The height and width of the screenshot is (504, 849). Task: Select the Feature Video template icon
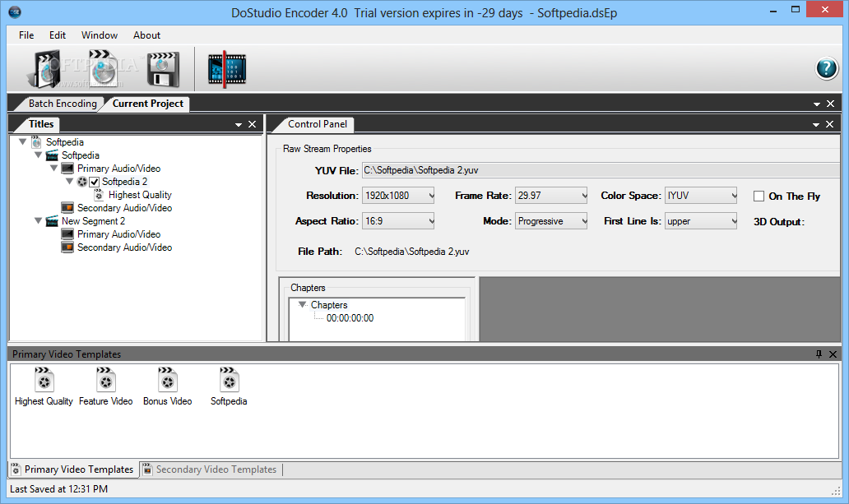pos(105,379)
